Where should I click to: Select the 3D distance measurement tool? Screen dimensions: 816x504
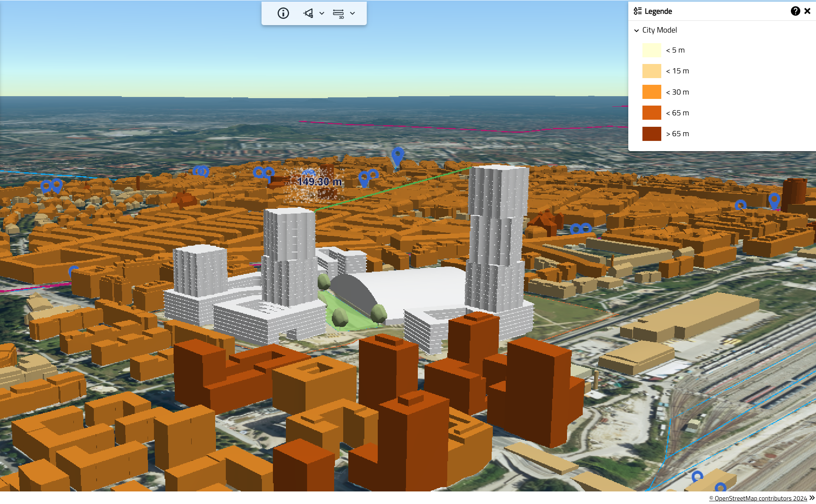(338, 13)
